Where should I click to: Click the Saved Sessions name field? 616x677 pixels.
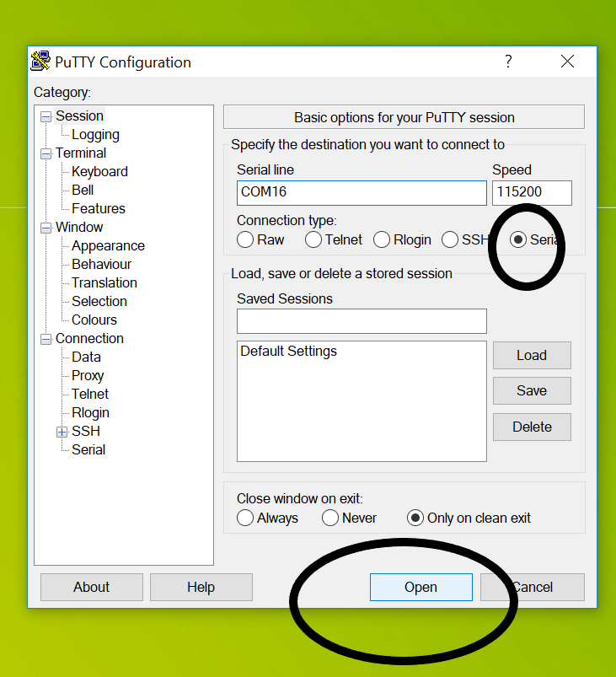362,321
